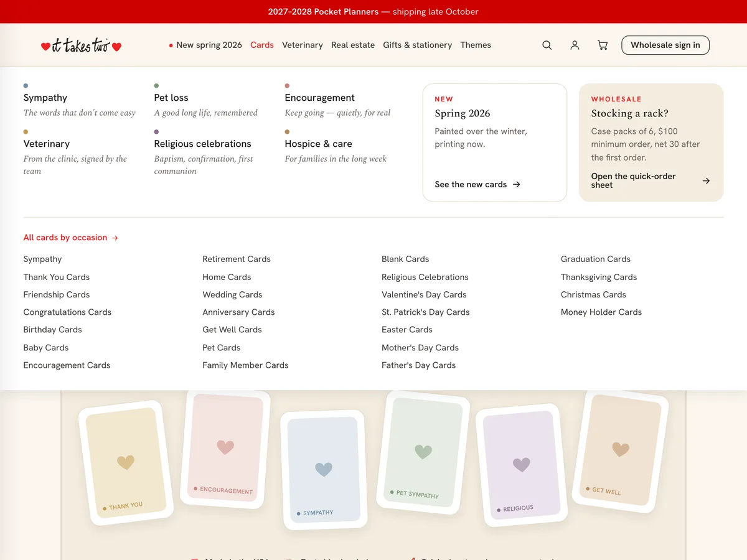Click the arrow beside quick-order sheet
This screenshot has width=747, height=560.
click(x=706, y=180)
